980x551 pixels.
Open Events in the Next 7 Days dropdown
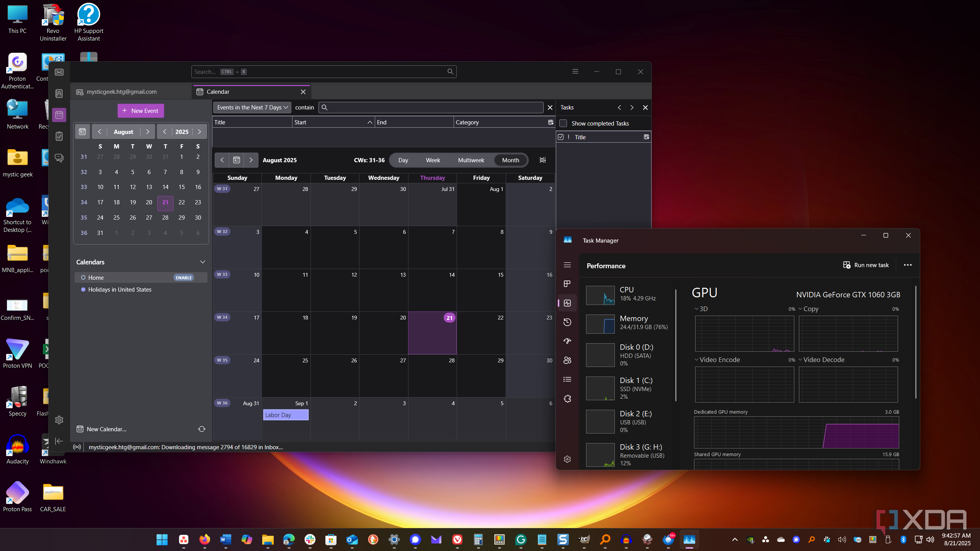(252, 108)
